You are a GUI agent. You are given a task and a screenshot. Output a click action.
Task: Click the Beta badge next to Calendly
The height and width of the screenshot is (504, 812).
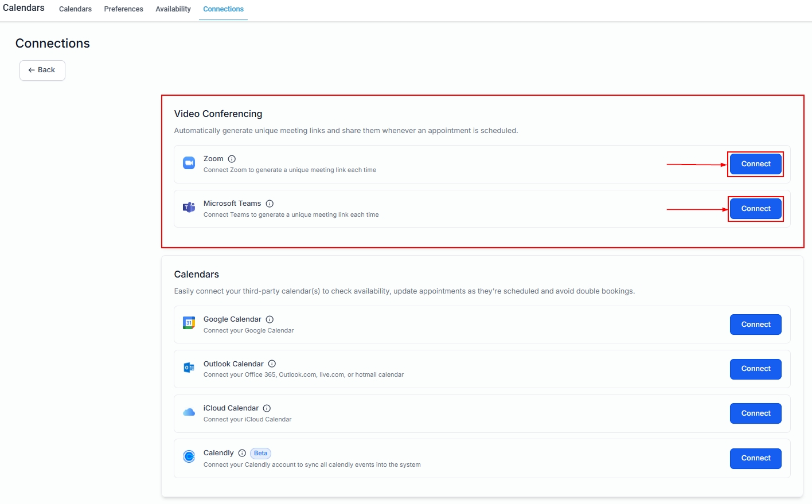(x=260, y=454)
